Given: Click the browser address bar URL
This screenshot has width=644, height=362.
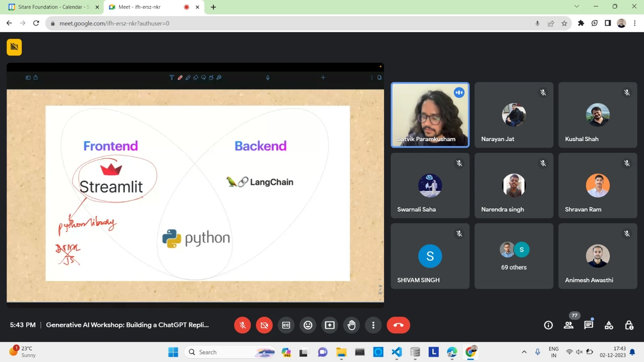Looking at the screenshot, I should coord(114,23).
